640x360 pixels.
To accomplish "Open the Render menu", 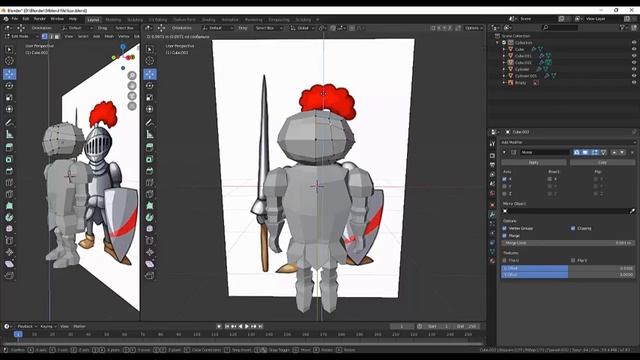I will (x=40, y=19).
